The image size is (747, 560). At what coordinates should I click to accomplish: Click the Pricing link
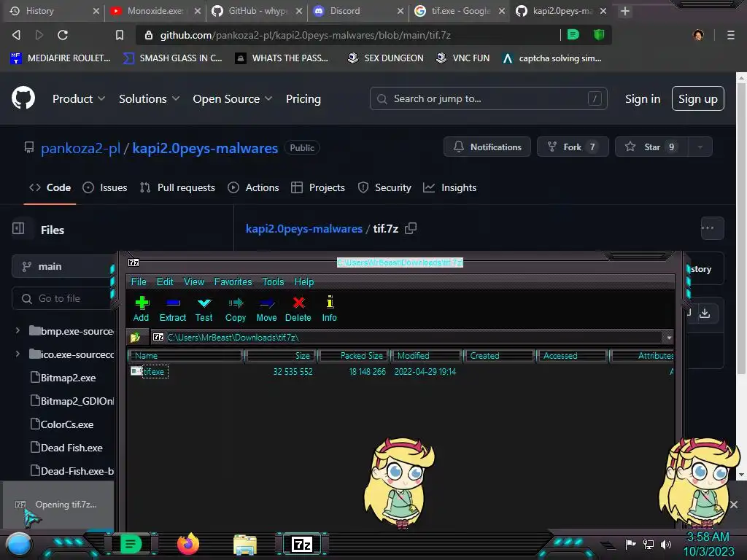coord(303,98)
